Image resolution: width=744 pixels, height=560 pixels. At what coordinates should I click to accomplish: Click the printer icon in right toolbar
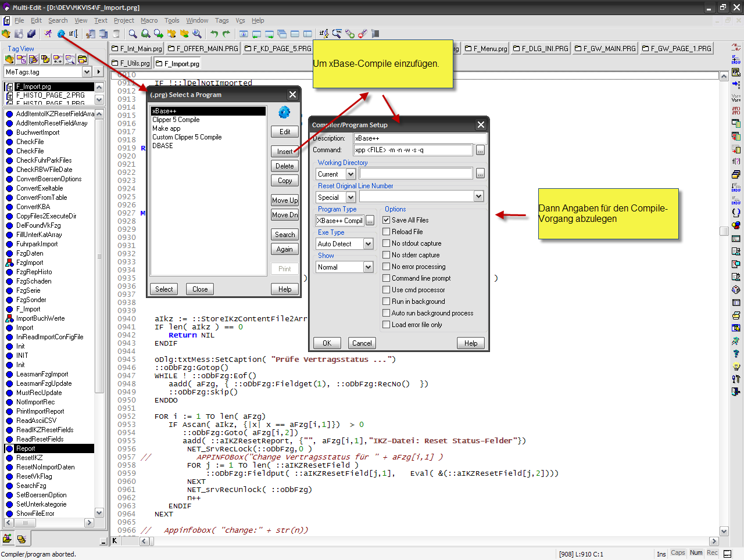tap(736, 315)
